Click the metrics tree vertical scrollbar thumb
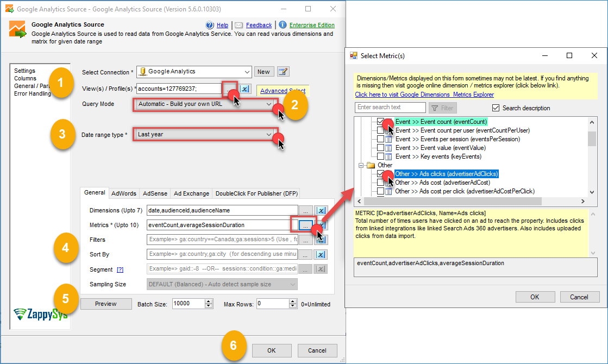608x364 pixels. 592,139
